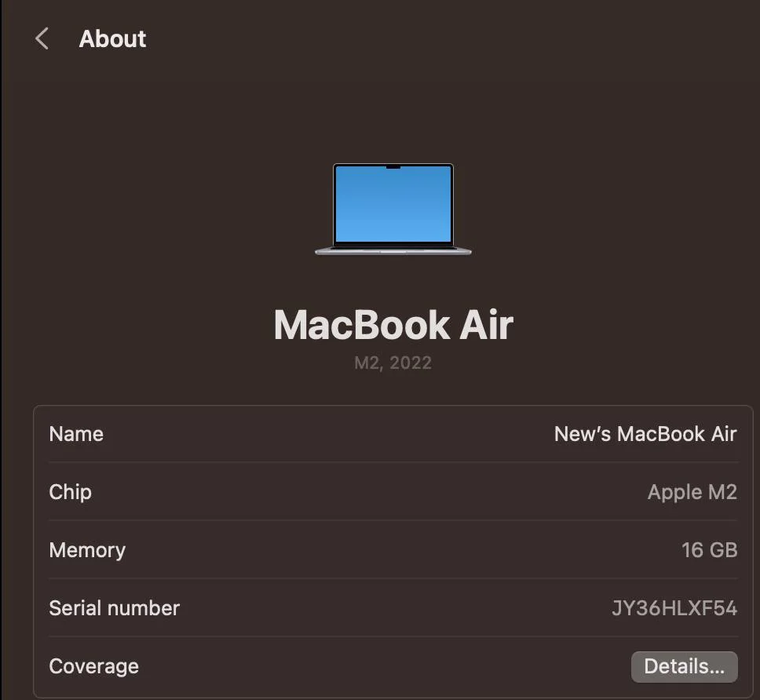The image size is (760, 700).
Task: Select the Memory row label
Action: (x=86, y=550)
